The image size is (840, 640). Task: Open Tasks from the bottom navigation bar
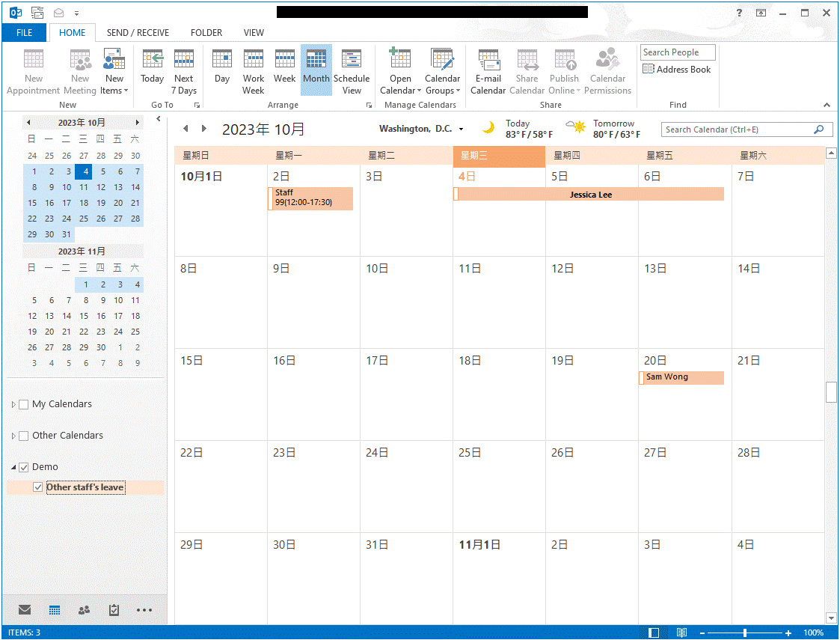(x=114, y=610)
